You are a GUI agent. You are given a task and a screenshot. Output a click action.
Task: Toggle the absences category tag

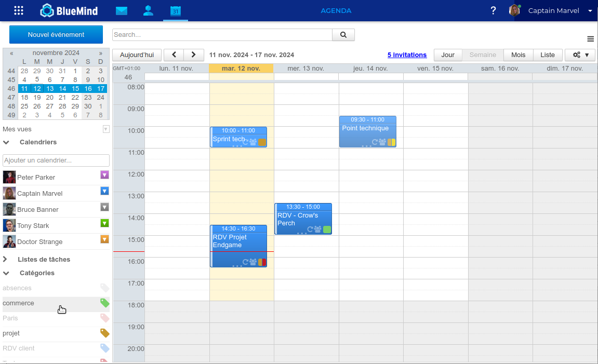[105, 288]
